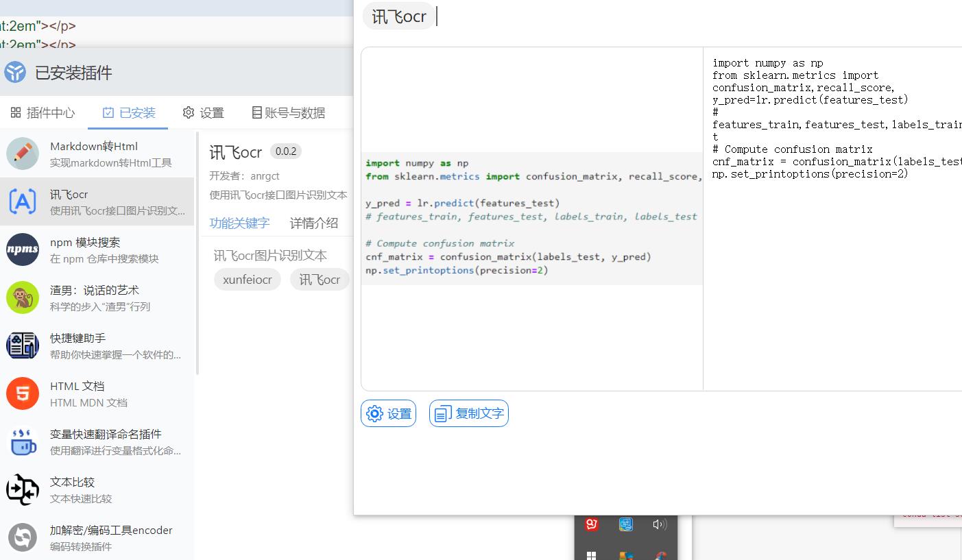Click the uTools logo beside 已安装插件
The height and width of the screenshot is (560, 962).
(x=15, y=72)
